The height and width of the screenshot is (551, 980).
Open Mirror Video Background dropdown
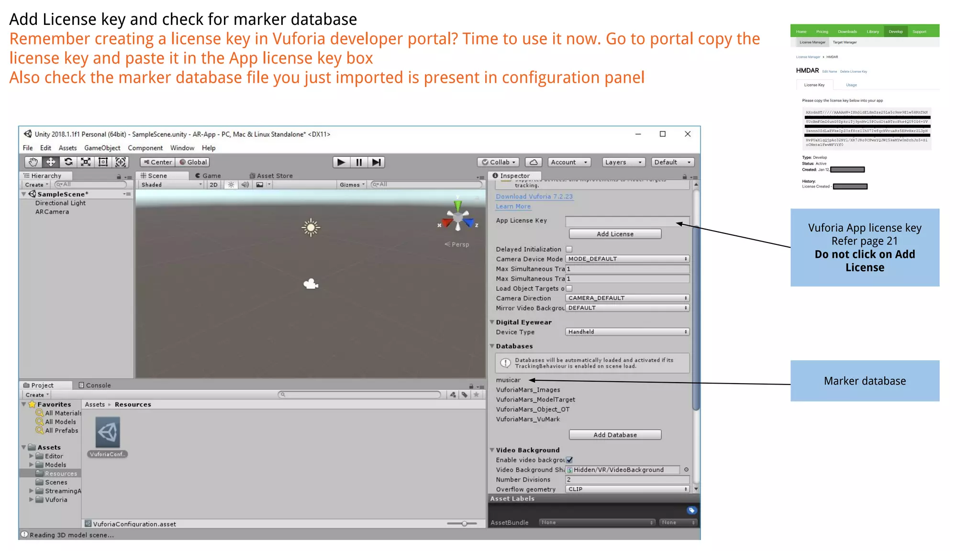pyautogui.click(x=627, y=308)
